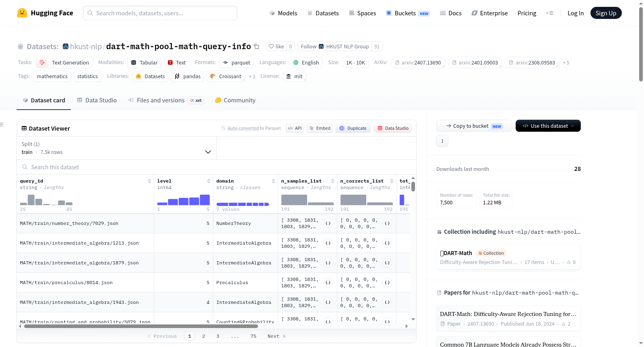
Task: Select the pandas library tag
Action: click(188, 76)
